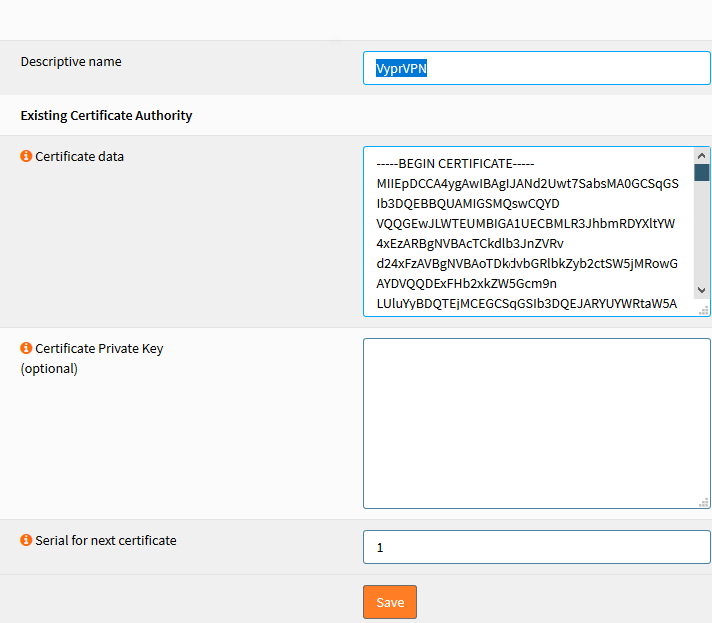The height and width of the screenshot is (623, 712).
Task: Click the Descriptive name input field
Action: click(536, 68)
